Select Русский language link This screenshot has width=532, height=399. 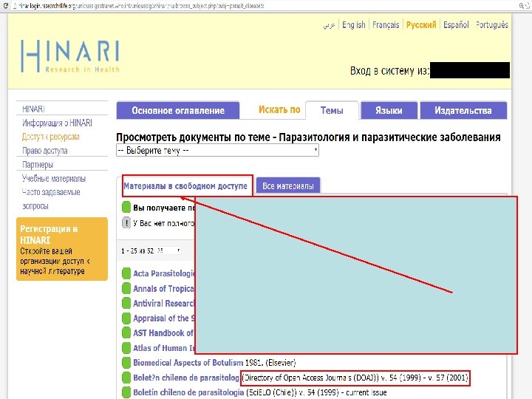click(x=421, y=25)
